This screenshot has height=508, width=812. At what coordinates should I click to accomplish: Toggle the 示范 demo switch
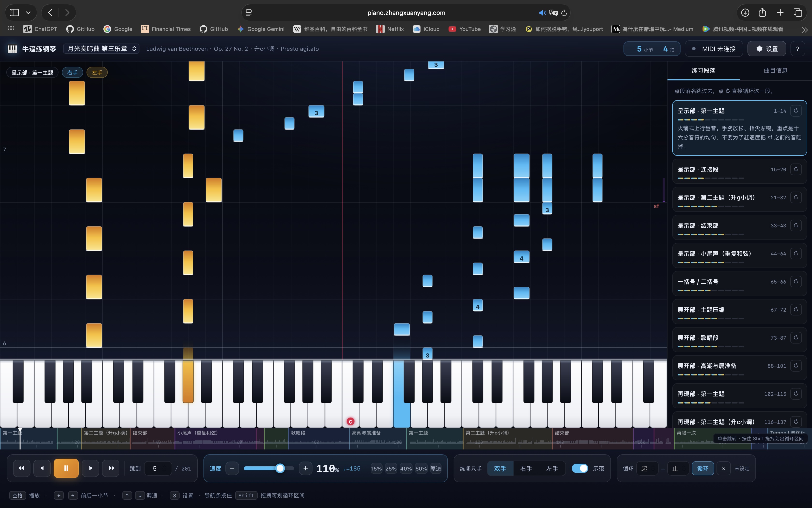point(580,468)
